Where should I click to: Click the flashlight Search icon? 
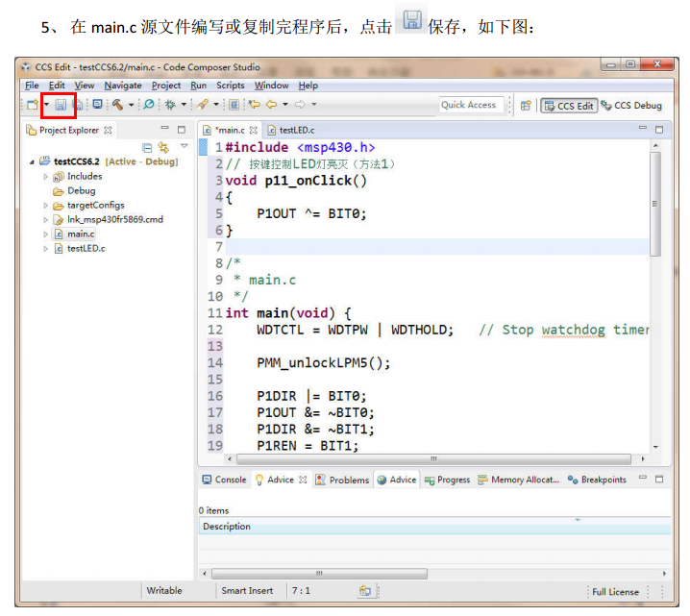(203, 105)
